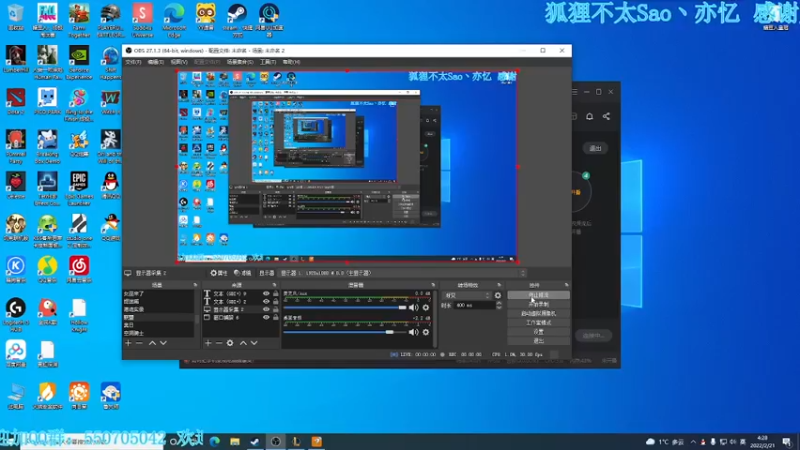Open the 视图(V) menu
This screenshot has width=800, height=450.
pos(179,62)
